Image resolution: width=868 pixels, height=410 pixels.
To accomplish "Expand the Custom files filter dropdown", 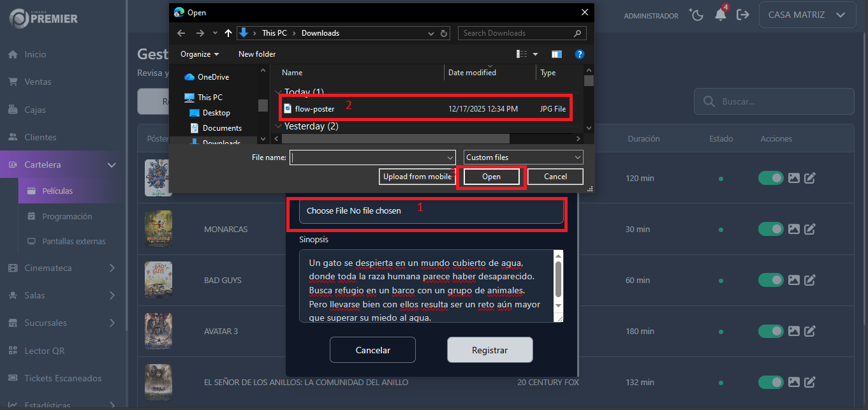I will (522, 157).
